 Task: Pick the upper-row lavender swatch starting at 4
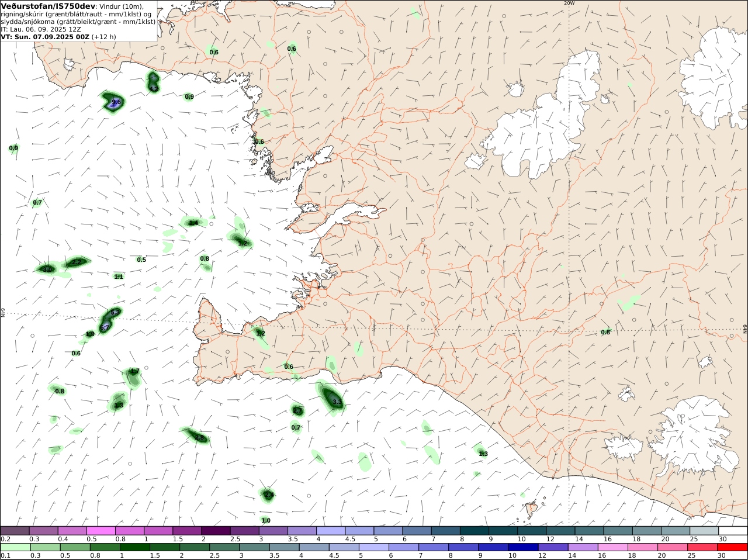331,531
